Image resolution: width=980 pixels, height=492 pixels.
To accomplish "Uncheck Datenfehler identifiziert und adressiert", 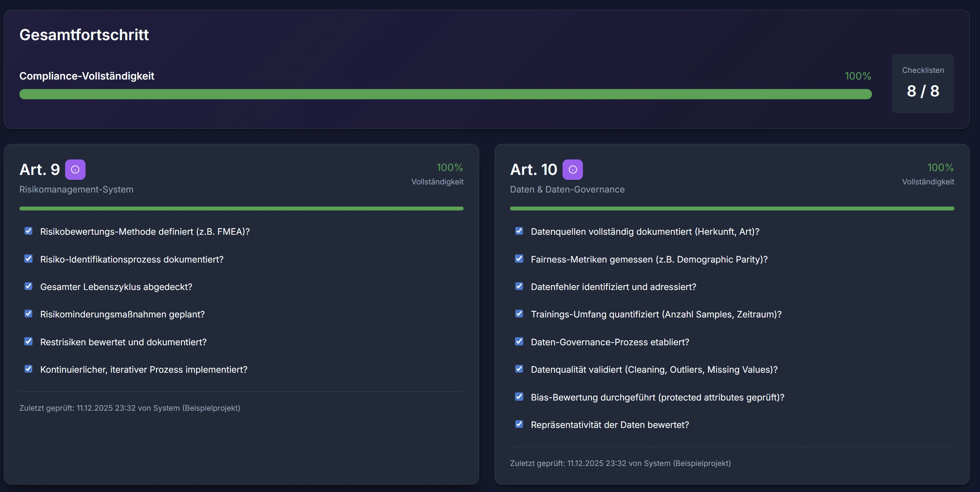I will (519, 286).
